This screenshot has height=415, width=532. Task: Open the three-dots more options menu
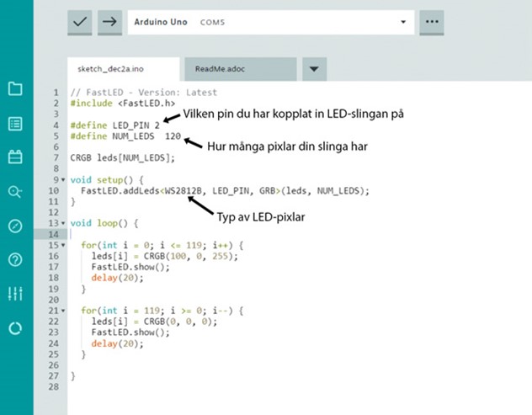[432, 22]
